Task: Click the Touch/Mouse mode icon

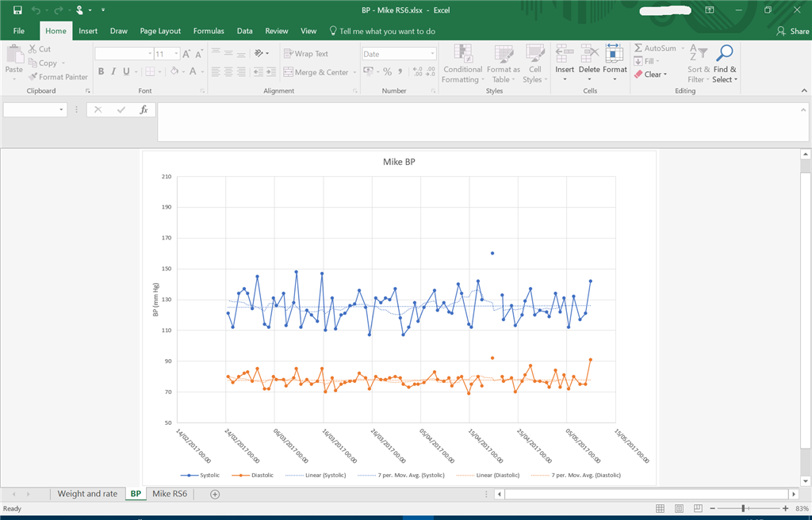Action: coord(80,10)
